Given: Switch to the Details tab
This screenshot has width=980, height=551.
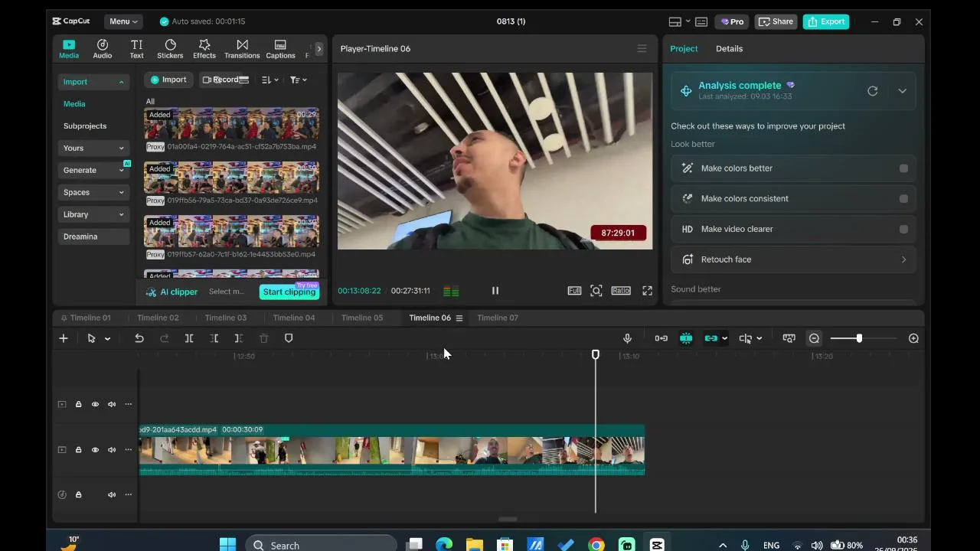Looking at the screenshot, I should coord(729,48).
